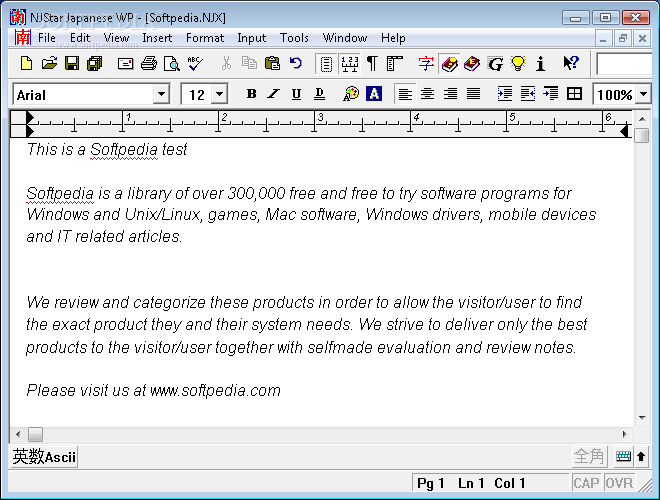Click the light bulb tip icon
Screen dimensions: 660x500
click(x=518, y=64)
